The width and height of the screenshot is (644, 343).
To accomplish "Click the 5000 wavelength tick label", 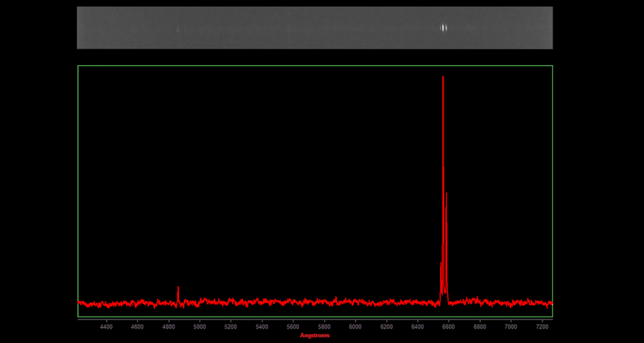I will click(200, 327).
